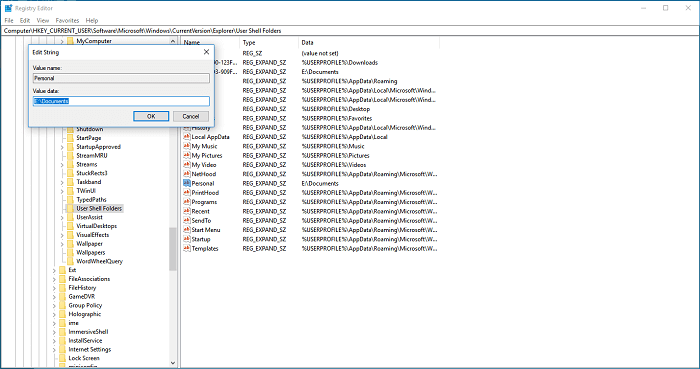This screenshot has height=369, width=700.
Task: Select the My Music value icon
Action: pos(187,146)
